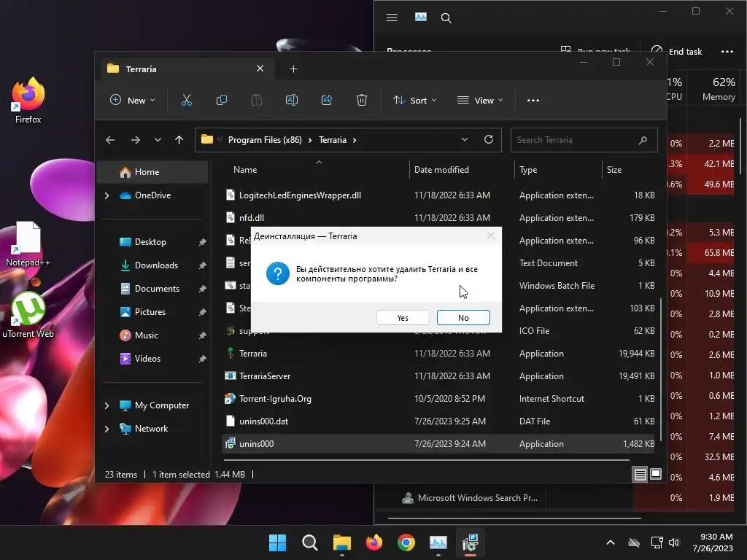Click End task in Task Manager

676,52
